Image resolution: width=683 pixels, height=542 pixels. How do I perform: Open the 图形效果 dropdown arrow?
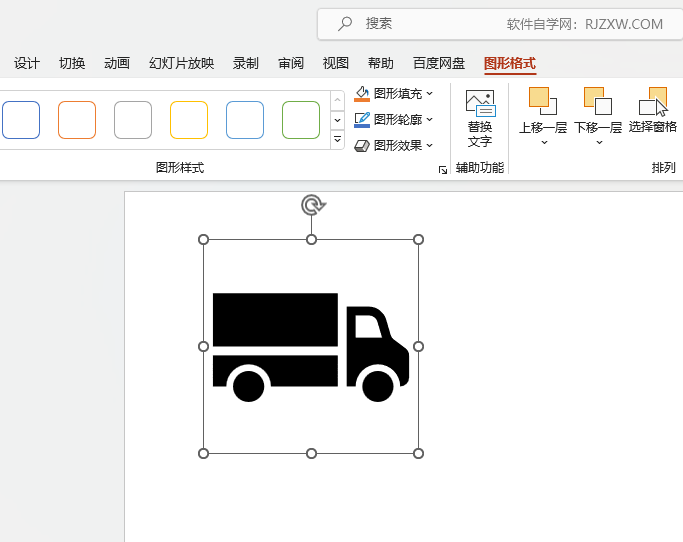click(429, 145)
